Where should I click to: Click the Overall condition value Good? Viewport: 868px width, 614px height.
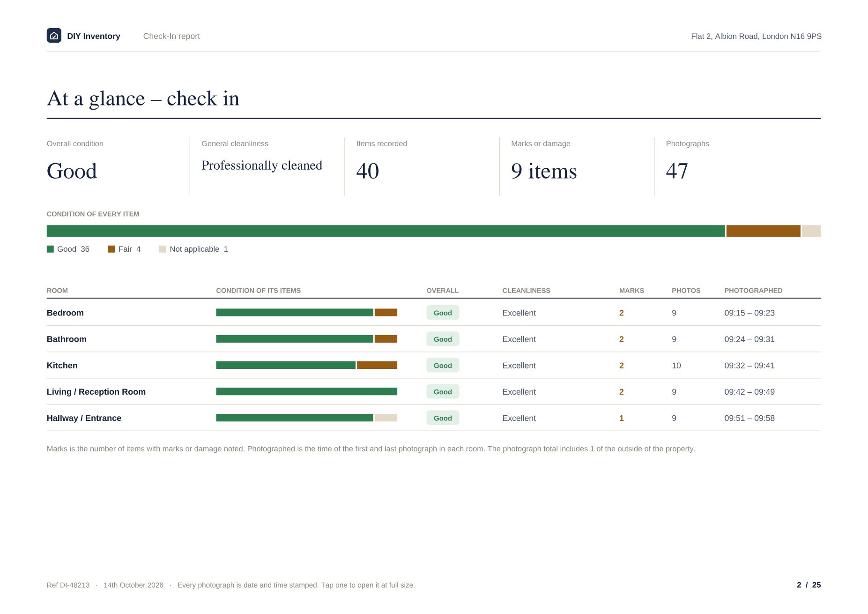pos(72,171)
